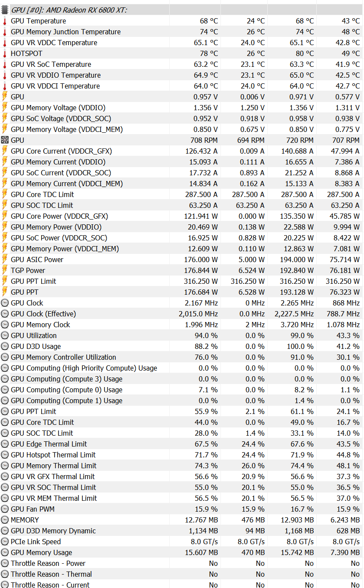Select the 'GPU Memory Voltage (VDDCI_MEM)' label
Screen dimensions: 364x588
pyautogui.click(x=67, y=129)
